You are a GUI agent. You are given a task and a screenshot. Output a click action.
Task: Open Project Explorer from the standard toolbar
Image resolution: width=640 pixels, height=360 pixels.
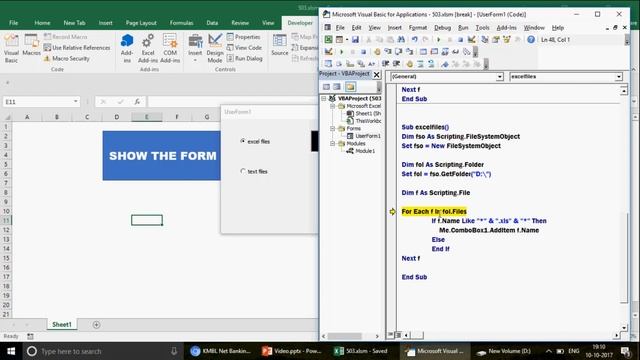click(485, 40)
